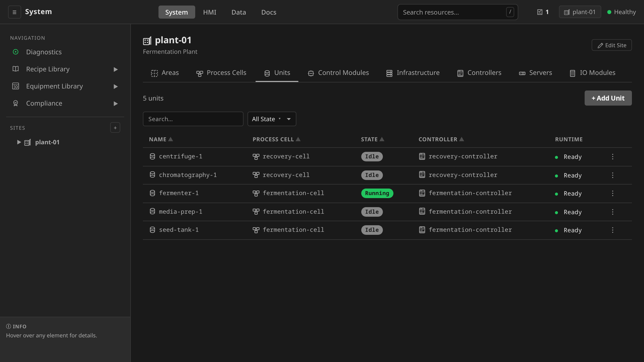Open the Process Cells tab
Viewport: 644px width, 362px height.
coord(221,73)
